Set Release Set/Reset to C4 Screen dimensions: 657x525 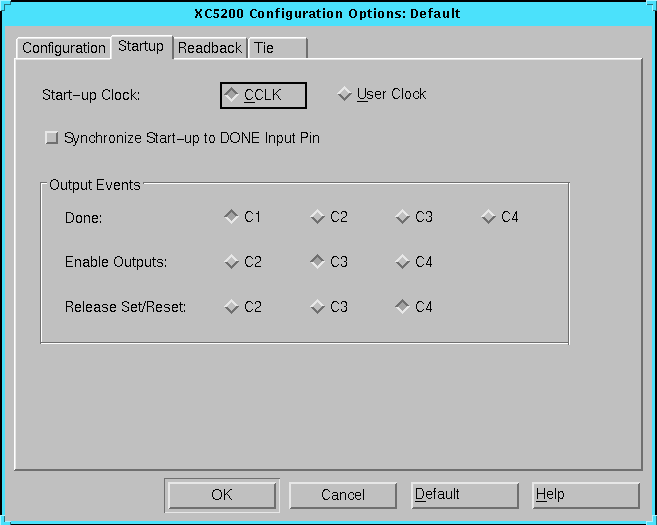414,307
